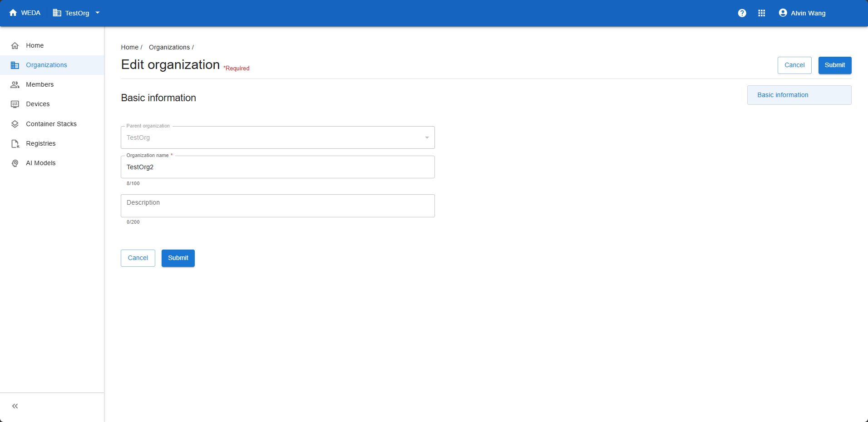Click the Organizations breadcrumb link

click(169, 47)
